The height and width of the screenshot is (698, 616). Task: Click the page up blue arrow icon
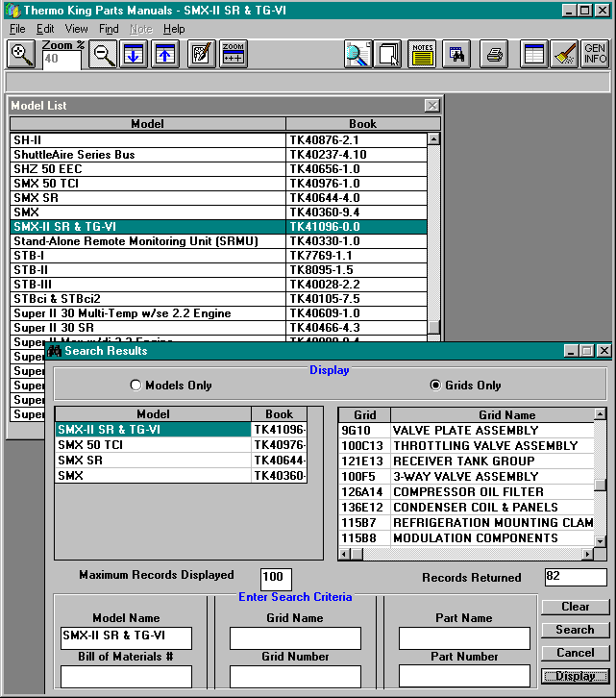tap(165, 54)
